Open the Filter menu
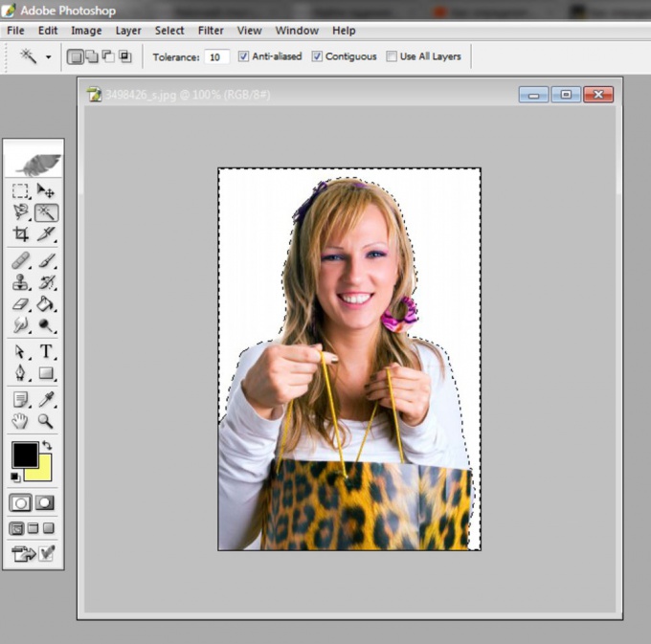 211,31
